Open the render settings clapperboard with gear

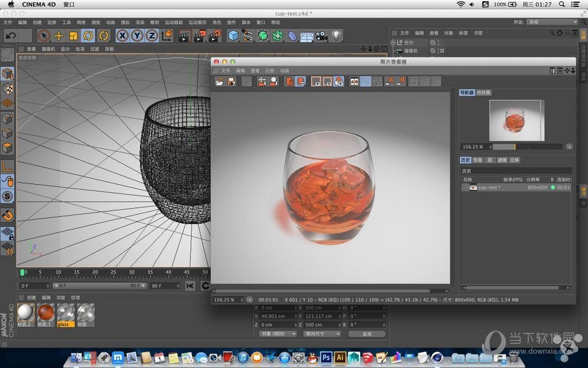[214, 36]
